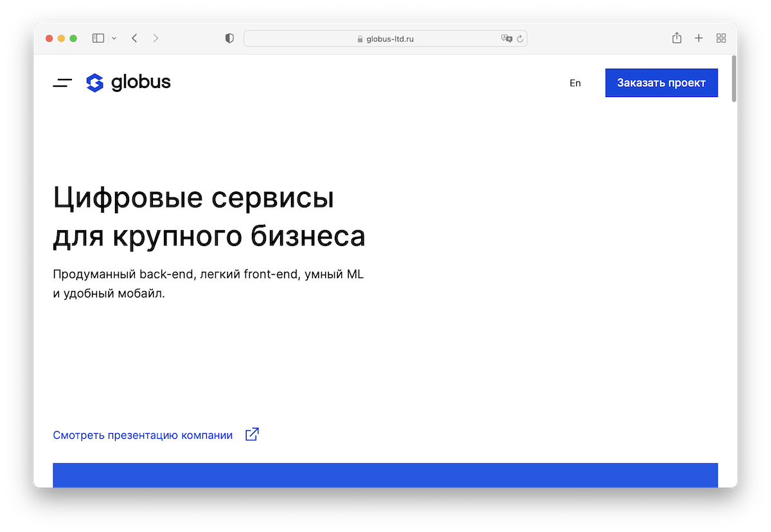Show the tab overview grid

pyautogui.click(x=721, y=39)
